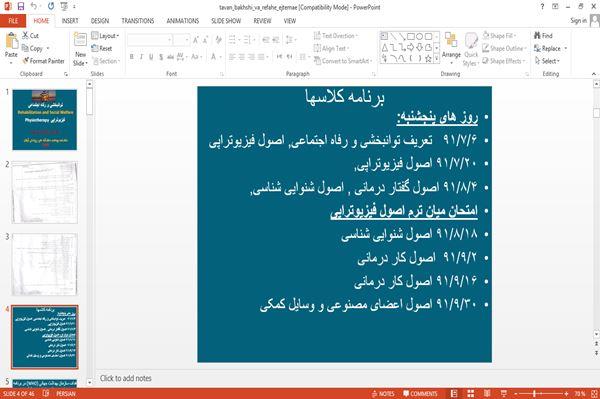The width and height of the screenshot is (600, 399).
Task: Toggle Comments pane from status bar
Action: click(420, 393)
